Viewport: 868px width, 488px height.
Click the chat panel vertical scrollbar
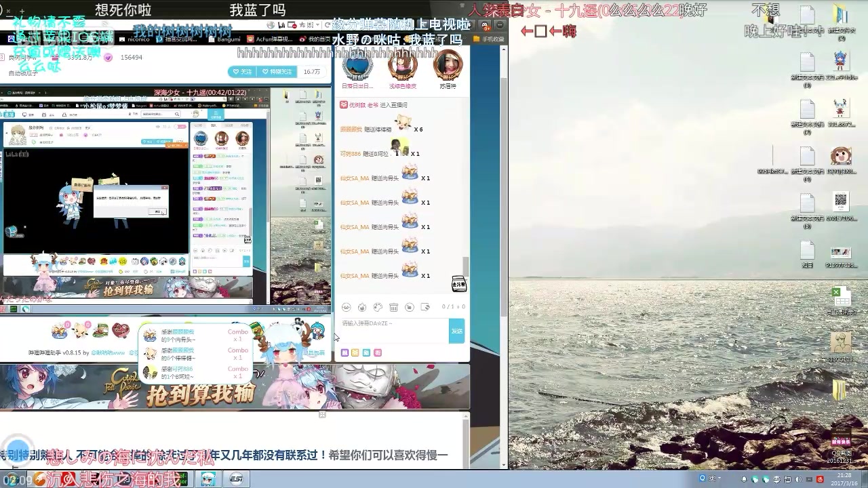pos(465,266)
